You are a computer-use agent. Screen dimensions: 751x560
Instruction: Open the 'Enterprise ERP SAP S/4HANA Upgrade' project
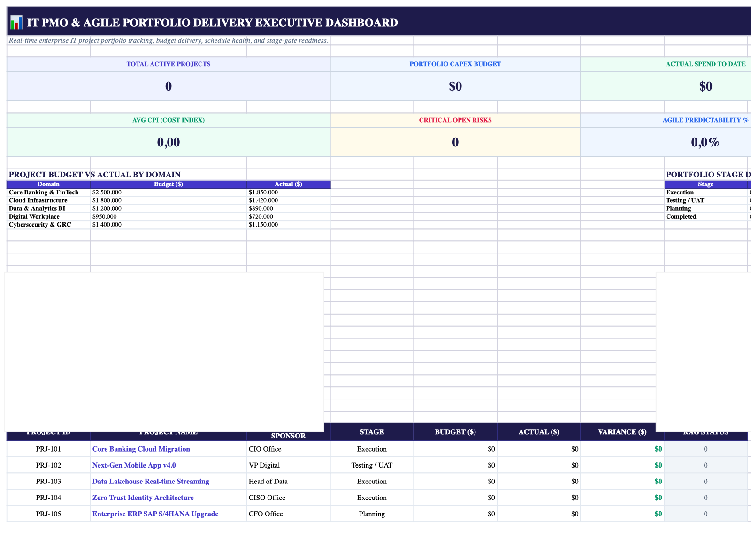coord(155,514)
